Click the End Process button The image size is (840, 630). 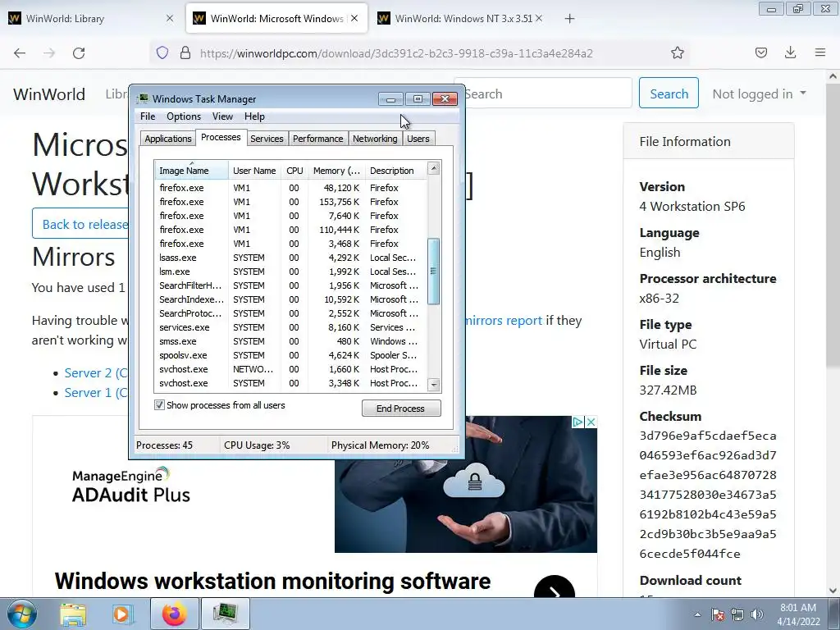(401, 409)
